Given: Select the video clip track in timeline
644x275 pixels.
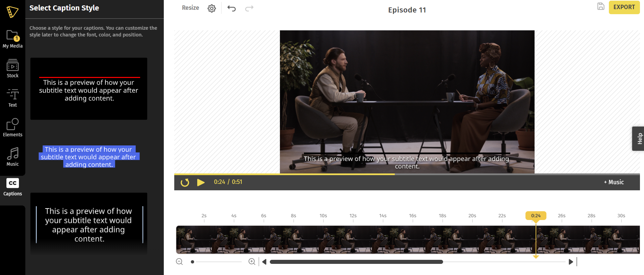Looking at the screenshot, I should click(408, 240).
